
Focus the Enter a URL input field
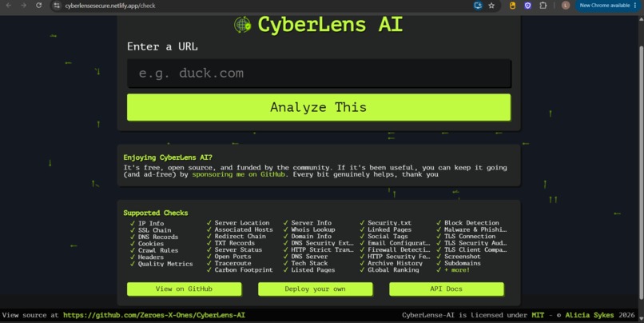[x=319, y=73]
